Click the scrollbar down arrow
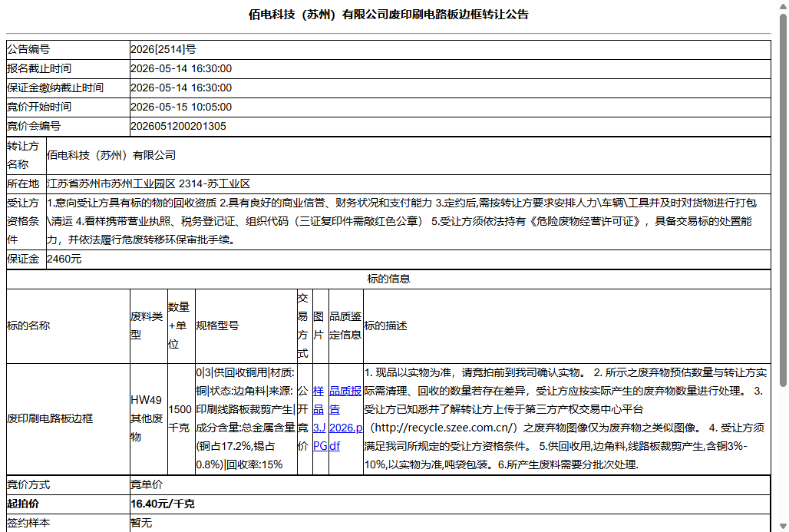 783,527
